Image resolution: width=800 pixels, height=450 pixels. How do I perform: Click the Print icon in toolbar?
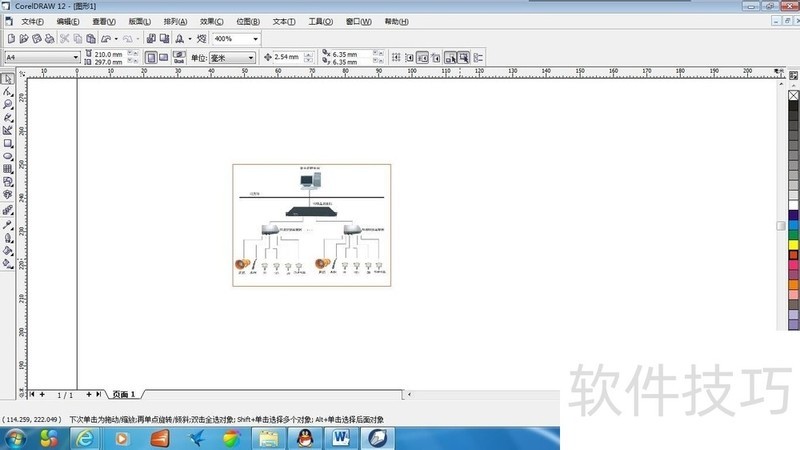[50, 39]
